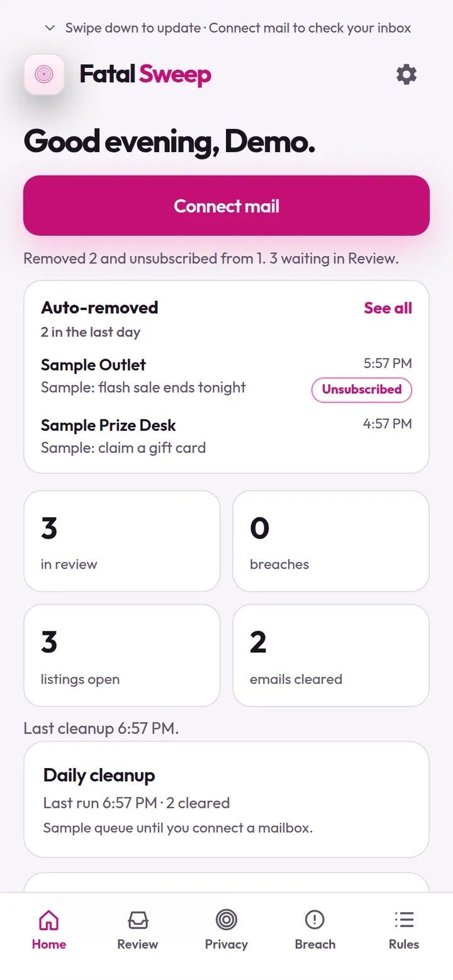The image size is (453, 980).
Task: Switch to the Review tab label
Action: 138,944
